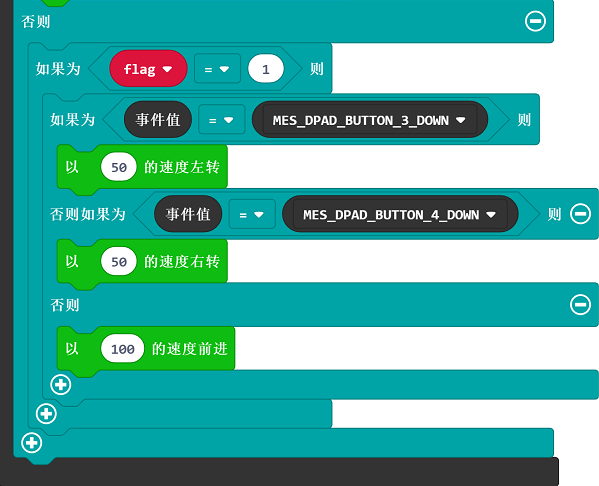Viewport: 599px width, 486px height.
Task: Open equals dropdown in BUTTON_4 comparison
Action: (252, 214)
